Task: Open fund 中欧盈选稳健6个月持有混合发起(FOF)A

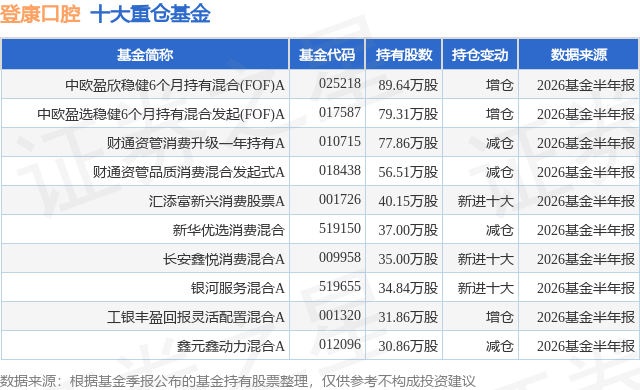Action: [x=161, y=114]
